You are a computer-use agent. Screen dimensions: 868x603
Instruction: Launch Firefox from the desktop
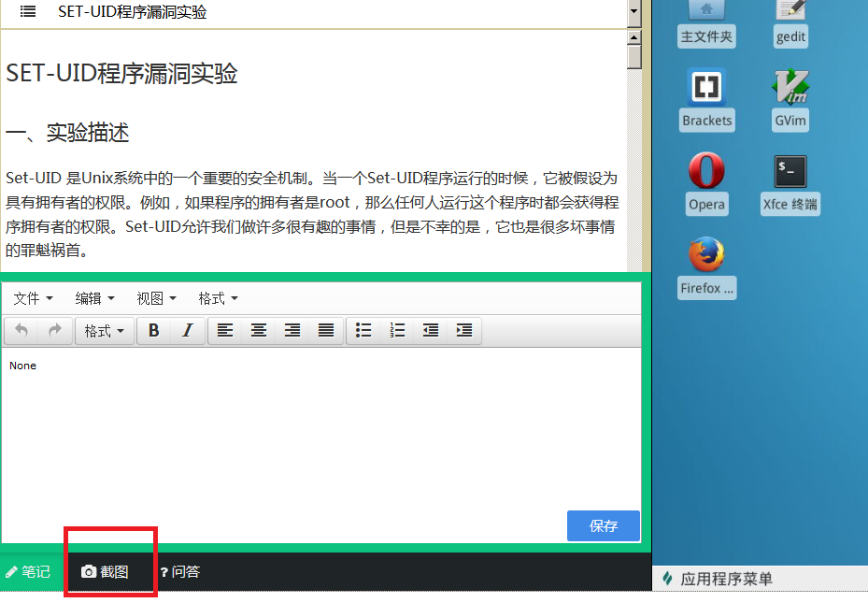point(707,267)
